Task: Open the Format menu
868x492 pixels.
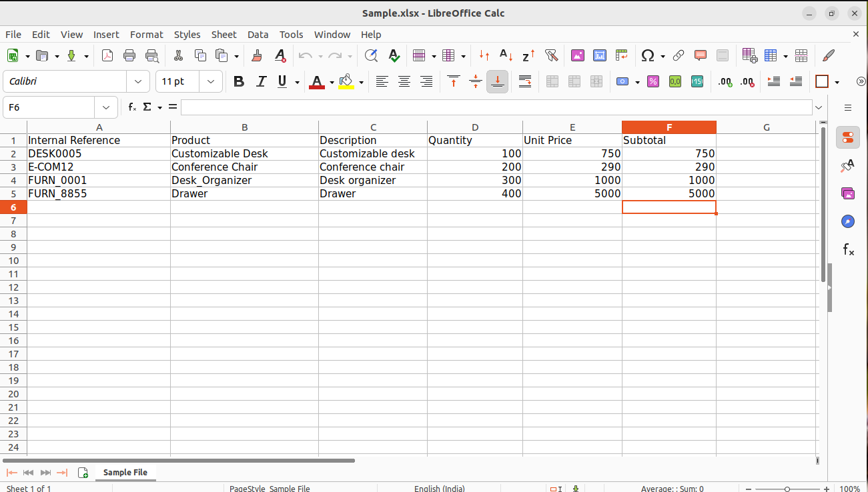Action: coord(147,35)
